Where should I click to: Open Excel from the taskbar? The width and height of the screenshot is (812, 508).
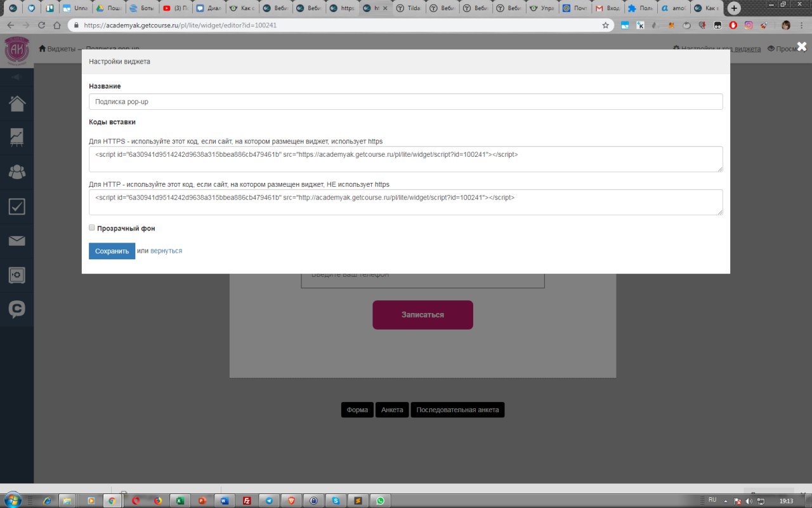point(180,500)
